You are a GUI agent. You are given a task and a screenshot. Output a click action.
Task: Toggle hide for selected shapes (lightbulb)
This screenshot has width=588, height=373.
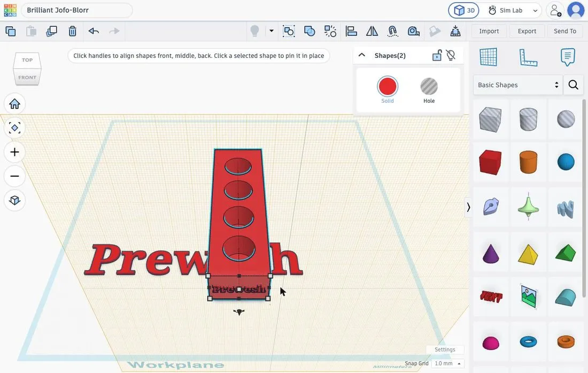(451, 56)
